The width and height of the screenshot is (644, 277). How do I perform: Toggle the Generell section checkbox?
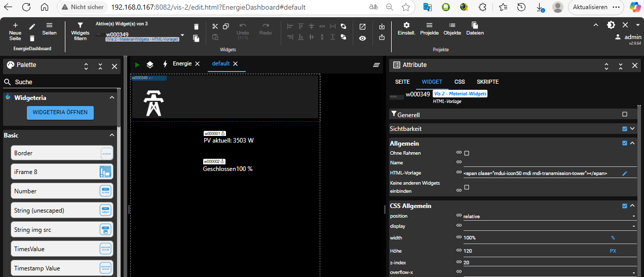point(625,115)
